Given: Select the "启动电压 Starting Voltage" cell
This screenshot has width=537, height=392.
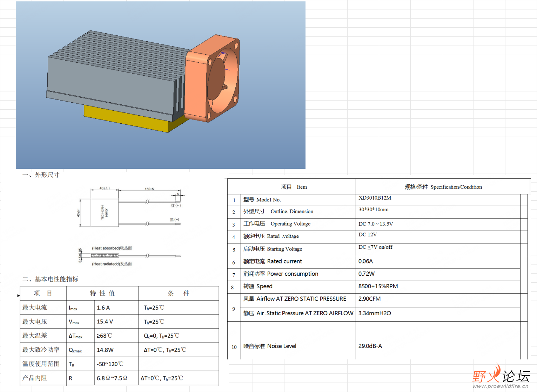Looking at the screenshot, I should pyautogui.click(x=297, y=249).
